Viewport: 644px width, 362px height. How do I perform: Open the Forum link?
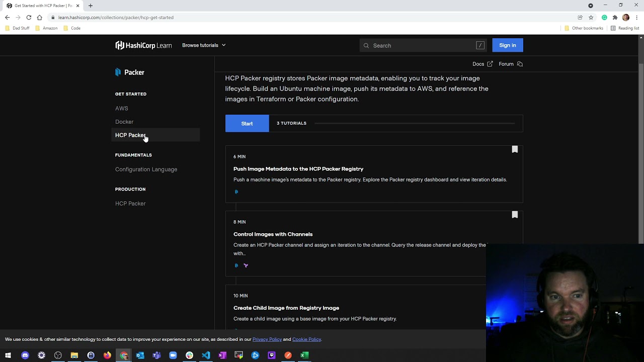pyautogui.click(x=511, y=64)
